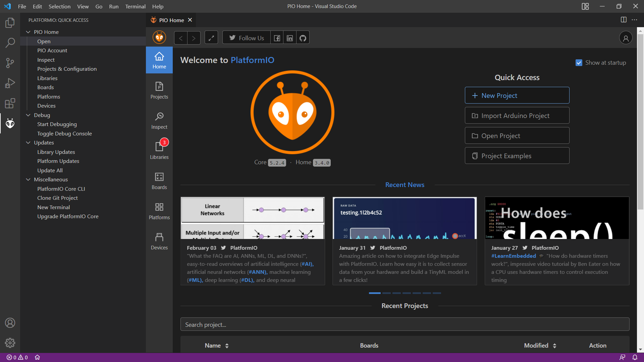Open Devices in PIO Home sidebar
This screenshot has width=644, height=362.
point(159,241)
